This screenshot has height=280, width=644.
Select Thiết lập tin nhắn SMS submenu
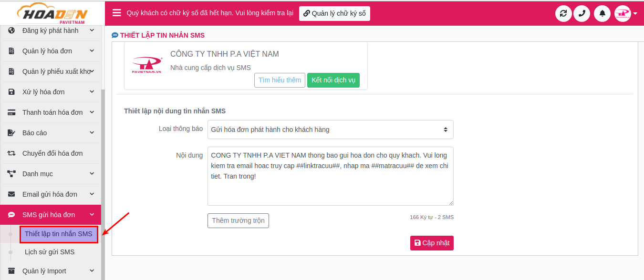(59, 234)
